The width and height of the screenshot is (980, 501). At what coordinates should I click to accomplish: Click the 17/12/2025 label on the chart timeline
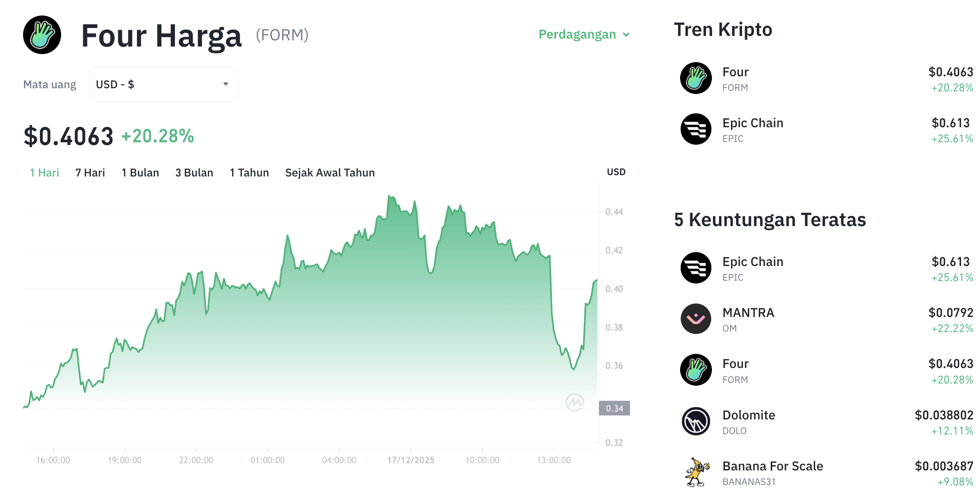411,460
